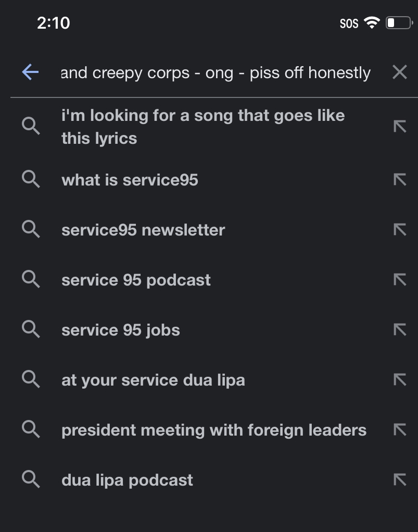This screenshot has height=532, width=418.
Task: Search "at your service dua lipa"
Action: point(153,380)
